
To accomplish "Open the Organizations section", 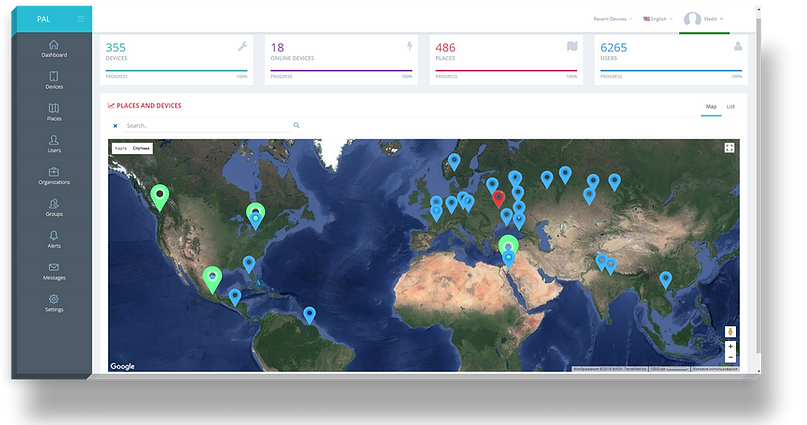I will coord(54,176).
